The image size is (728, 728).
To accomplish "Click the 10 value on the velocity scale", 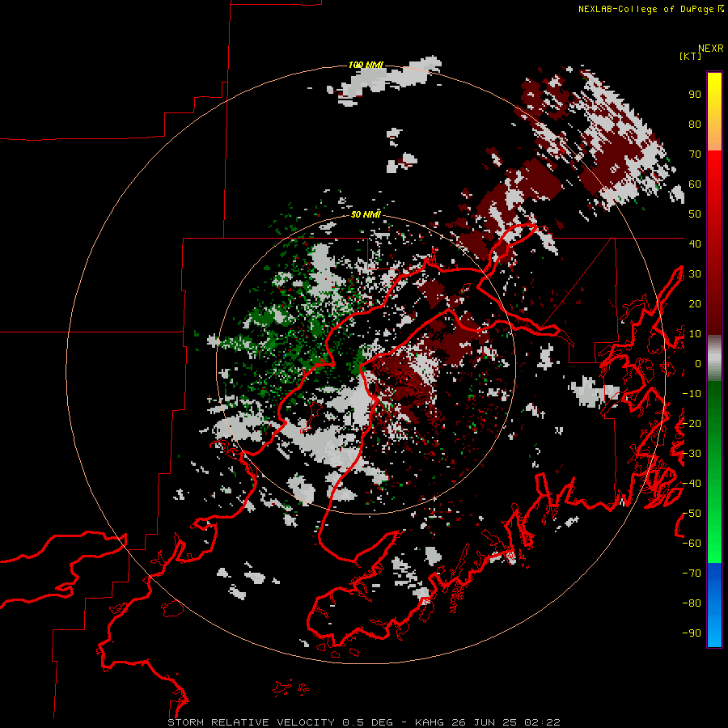I will [695, 334].
